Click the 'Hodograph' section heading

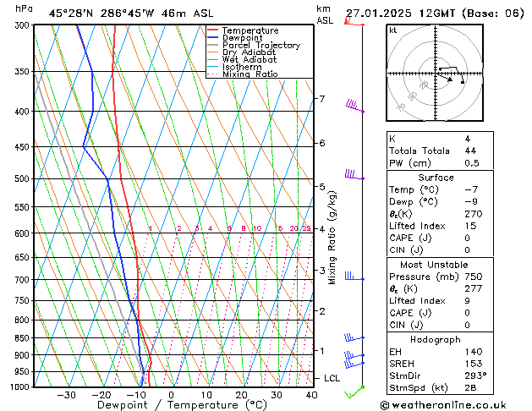(x=436, y=340)
